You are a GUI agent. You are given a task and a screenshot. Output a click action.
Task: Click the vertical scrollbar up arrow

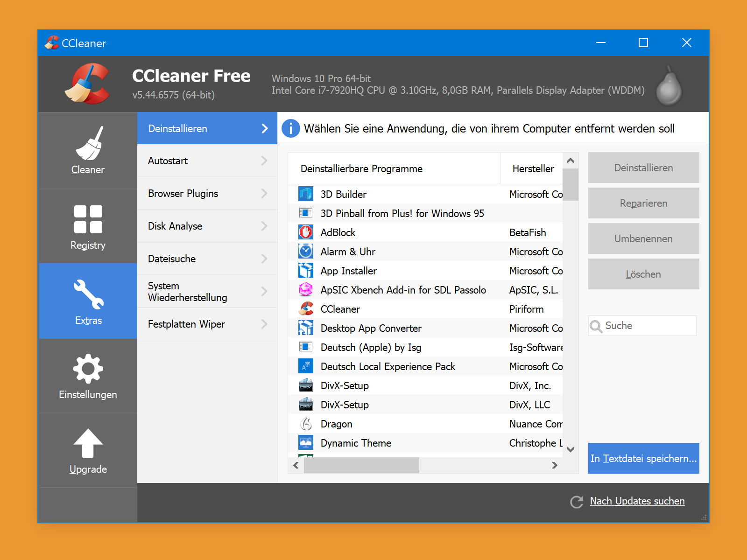coord(571,161)
